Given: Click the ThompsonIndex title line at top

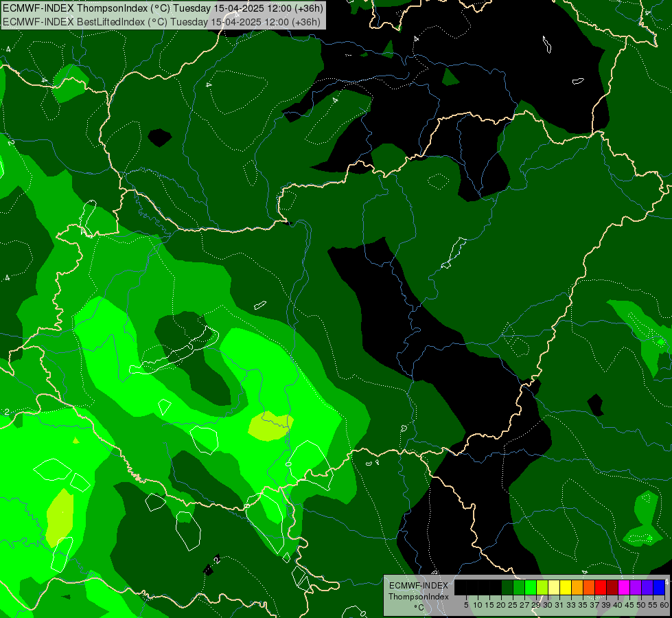Looking at the screenshot, I should (x=163, y=8).
